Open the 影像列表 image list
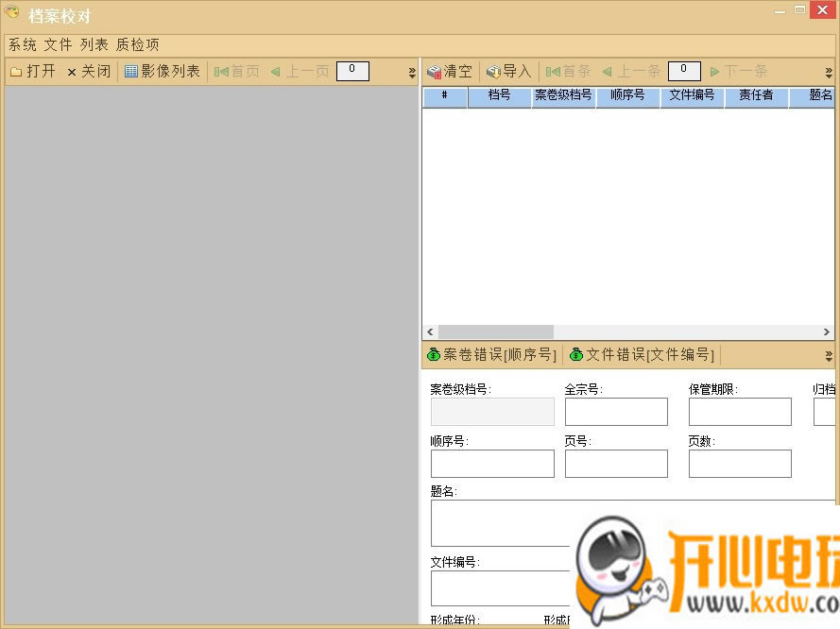This screenshot has width=840, height=629. [x=162, y=71]
